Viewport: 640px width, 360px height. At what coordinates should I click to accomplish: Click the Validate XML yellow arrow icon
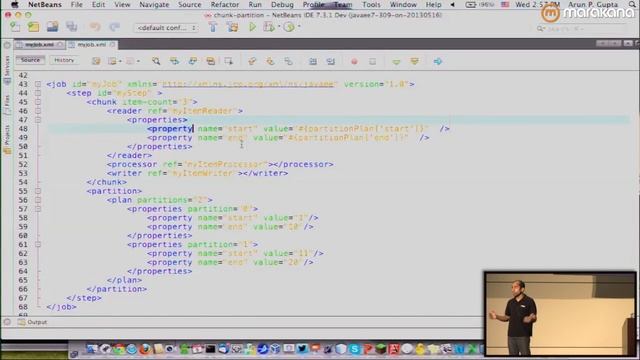[415, 62]
